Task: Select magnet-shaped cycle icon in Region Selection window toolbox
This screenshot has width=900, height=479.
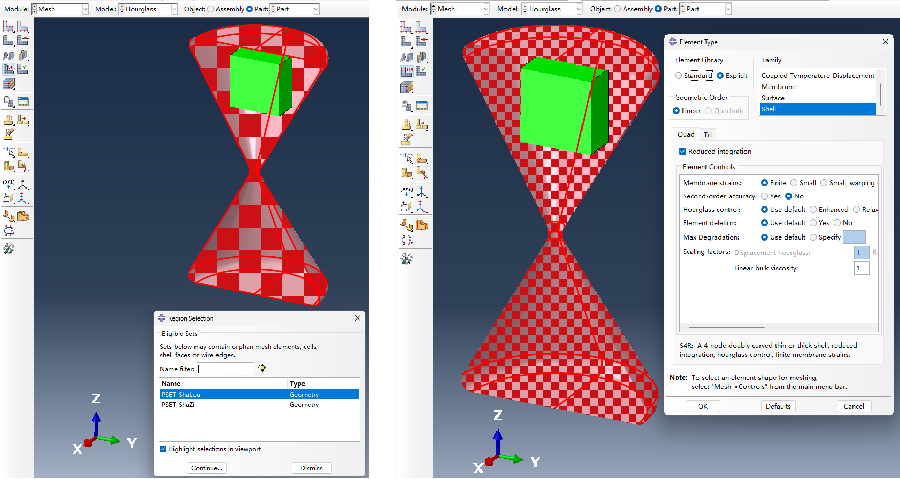Action: (9, 231)
